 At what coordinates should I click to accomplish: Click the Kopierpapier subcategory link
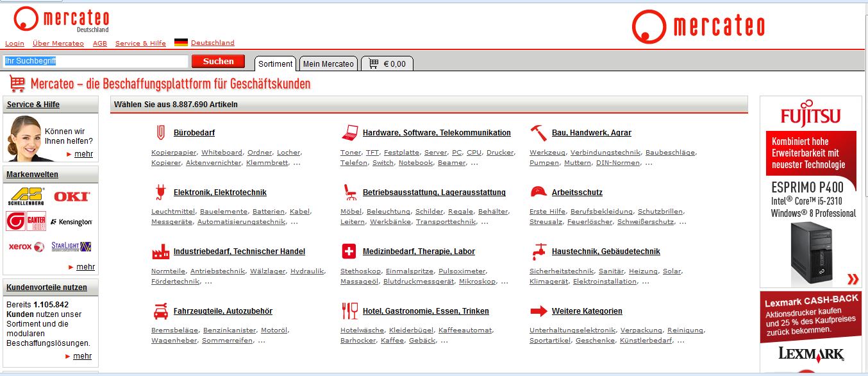coord(174,153)
